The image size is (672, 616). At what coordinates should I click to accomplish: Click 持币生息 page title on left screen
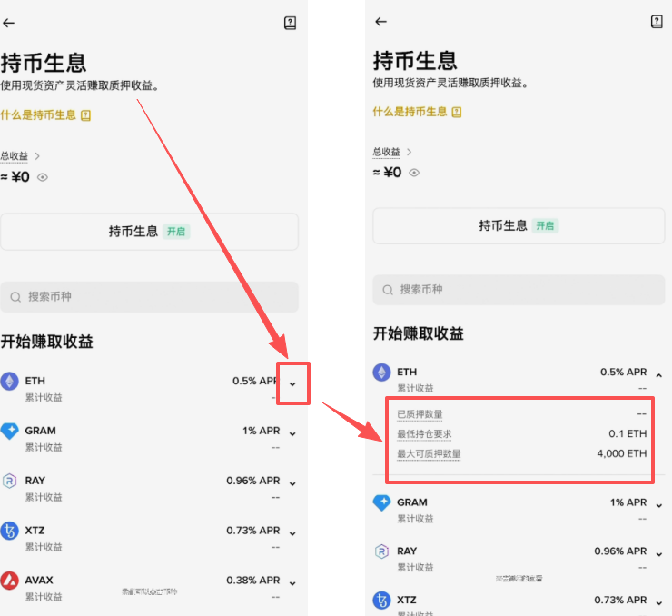[x=44, y=63]
